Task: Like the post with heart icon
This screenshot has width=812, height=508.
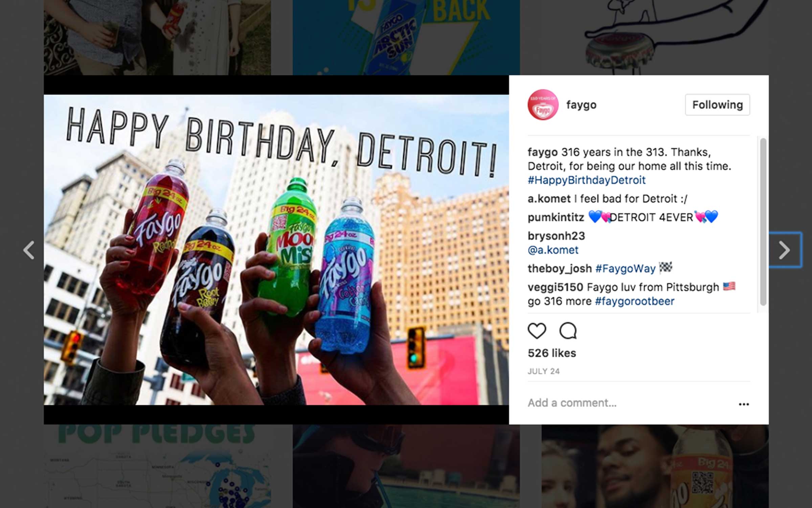Action: (x=537, y=331)
